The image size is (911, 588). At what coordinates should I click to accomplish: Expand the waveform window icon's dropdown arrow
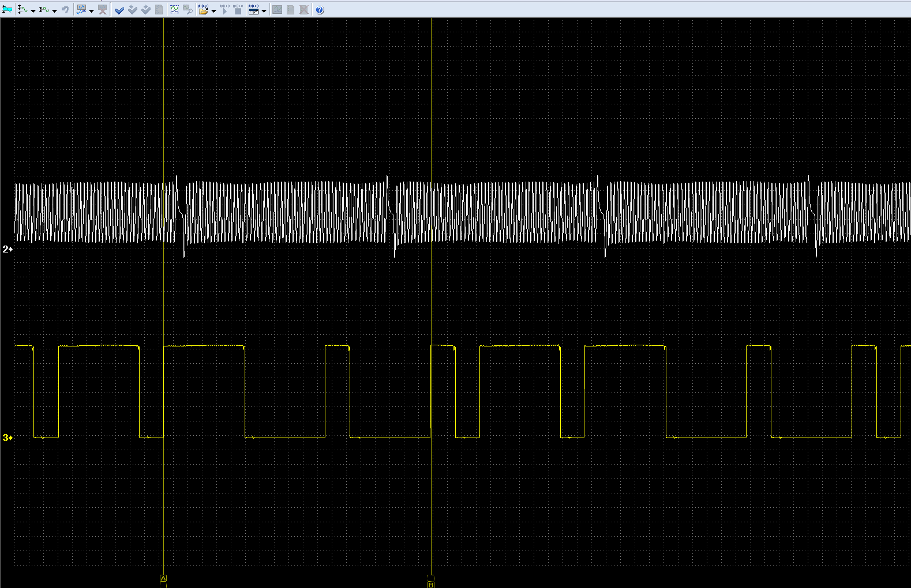pos(91,10)
